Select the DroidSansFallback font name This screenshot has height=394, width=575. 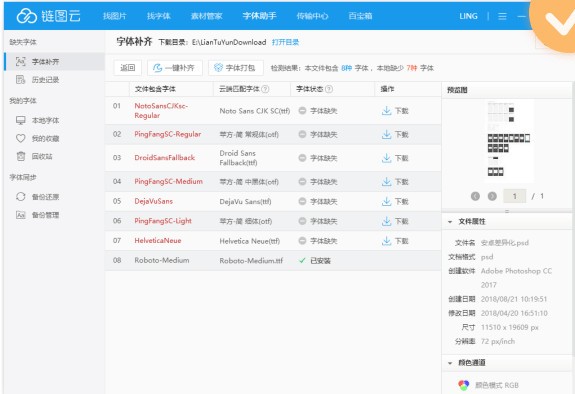[165, 158]
